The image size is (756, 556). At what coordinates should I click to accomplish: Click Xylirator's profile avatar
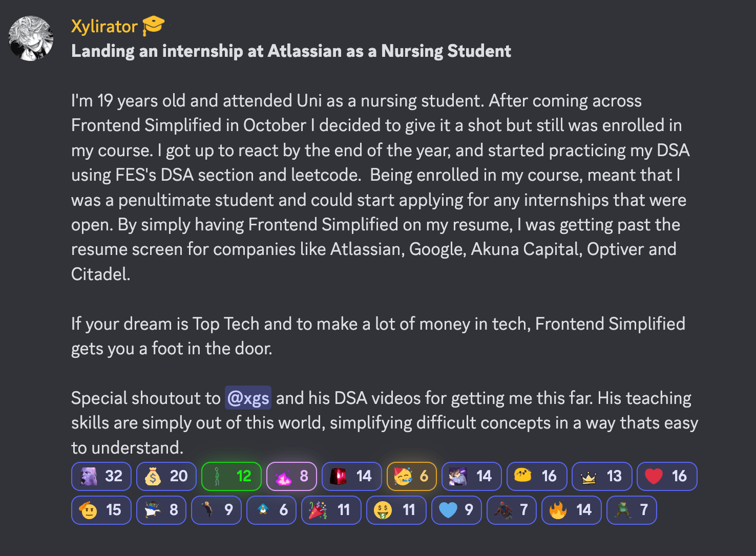[31, 38]
